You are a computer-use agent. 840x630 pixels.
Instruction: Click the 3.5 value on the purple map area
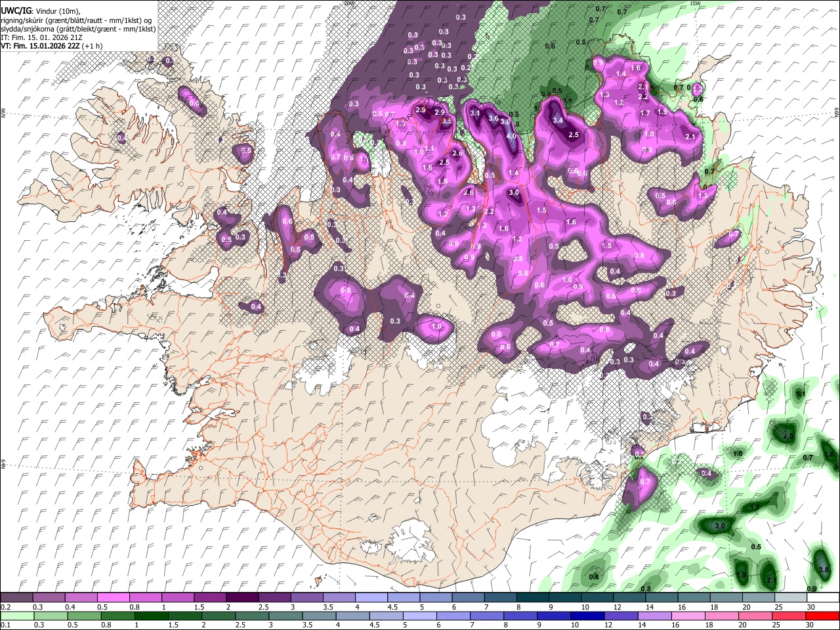tap(447, 121)
